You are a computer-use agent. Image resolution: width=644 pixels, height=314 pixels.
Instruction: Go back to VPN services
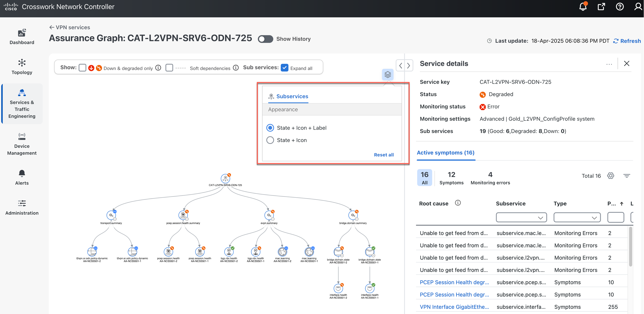click(70, 27)
